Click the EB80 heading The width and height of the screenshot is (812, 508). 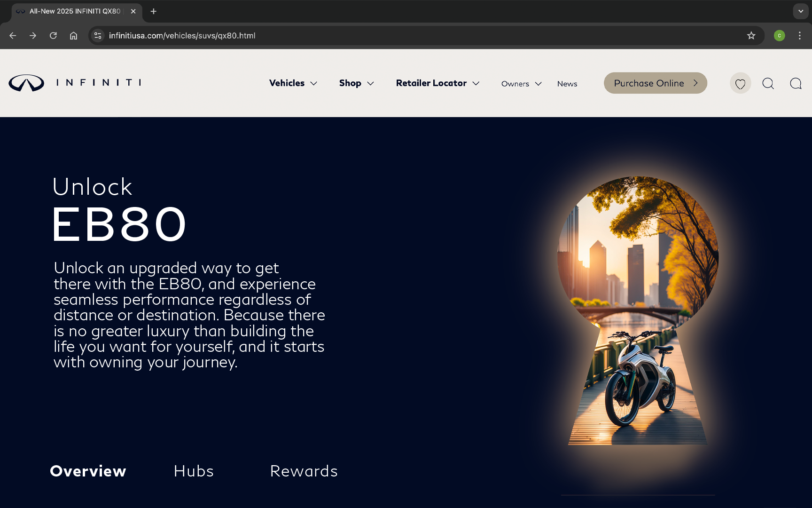coord(119,224)
